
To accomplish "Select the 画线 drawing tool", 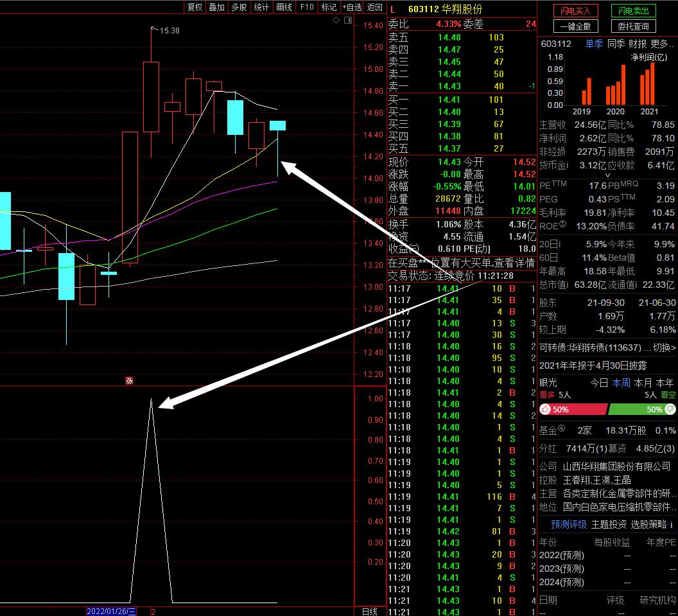I will [x=284, y=7].
